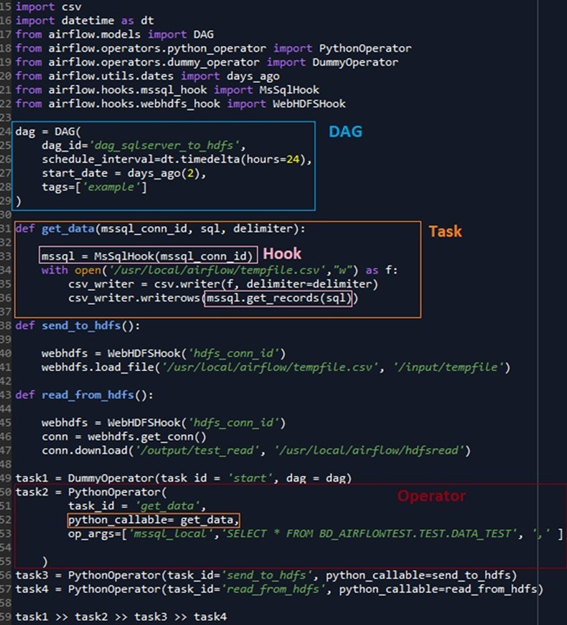The height and width of the screenshot is (625, 567).
Task: Click the 'conn.download' line
Action: pyautogui.click(x=256, y=451)
